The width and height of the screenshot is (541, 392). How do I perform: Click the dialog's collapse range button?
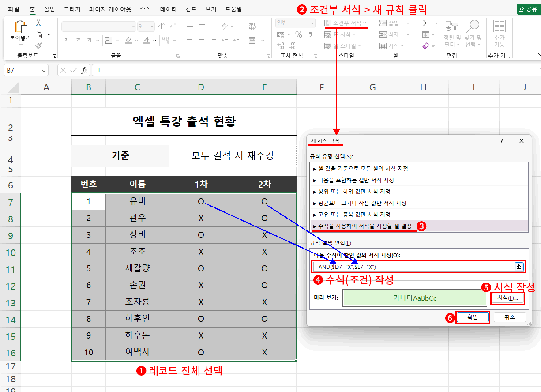519,267
